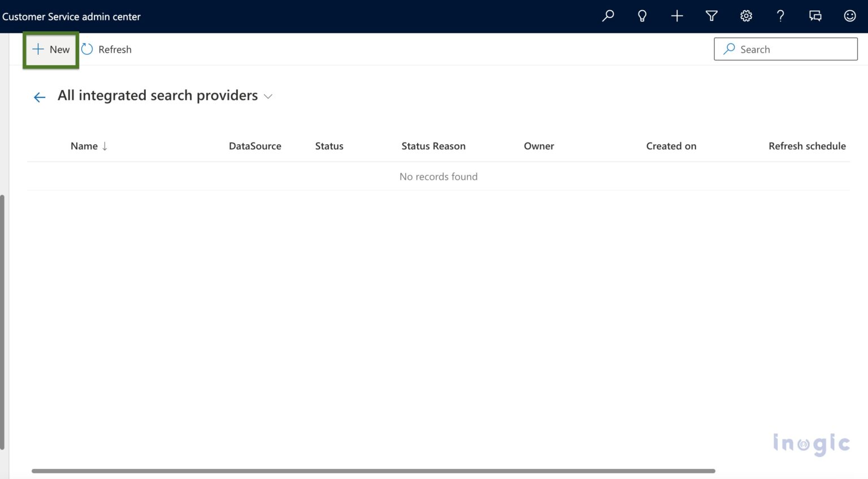This screenshot has width=868, height=479.
Task: Open the filter funnel icon
Action: coord(711,16)
